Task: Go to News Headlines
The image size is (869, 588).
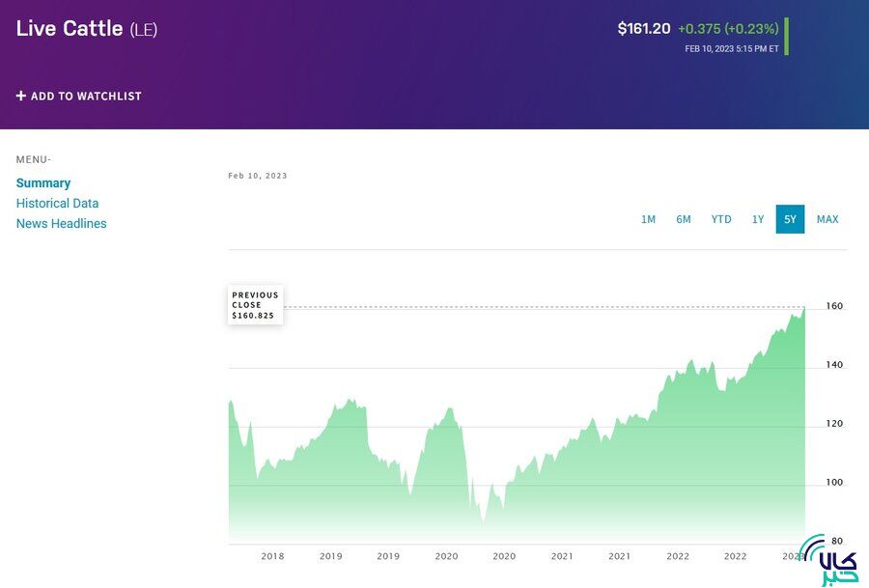Action: [61, 224]
